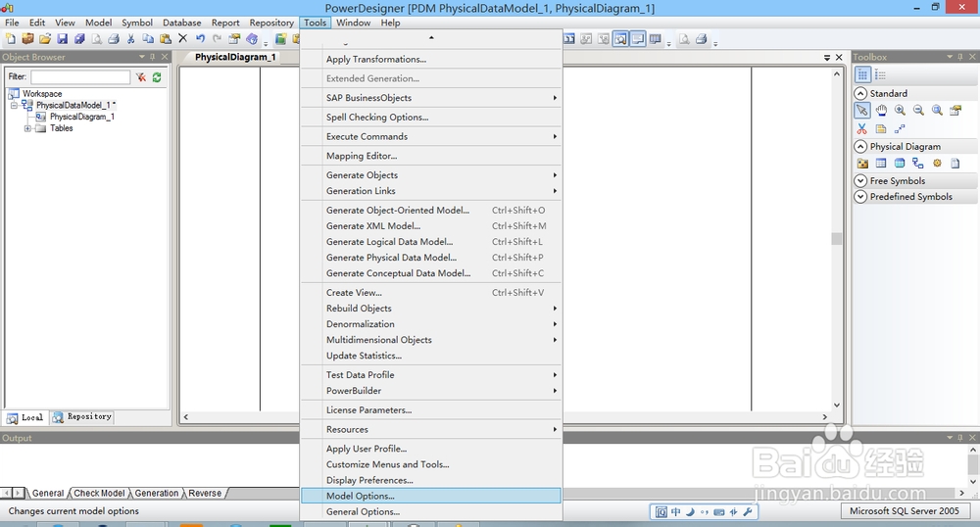The image size is (980, 527).
Task: Click the Print icon in the main toolbar
Action: [113, 39]
